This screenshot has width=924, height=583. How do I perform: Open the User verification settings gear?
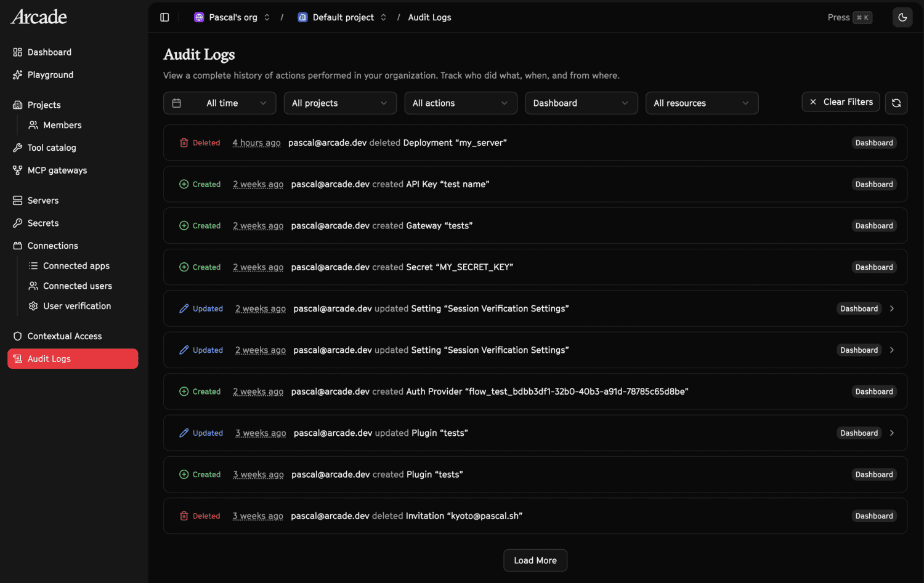pyautogui.click(x=33, y=306)
